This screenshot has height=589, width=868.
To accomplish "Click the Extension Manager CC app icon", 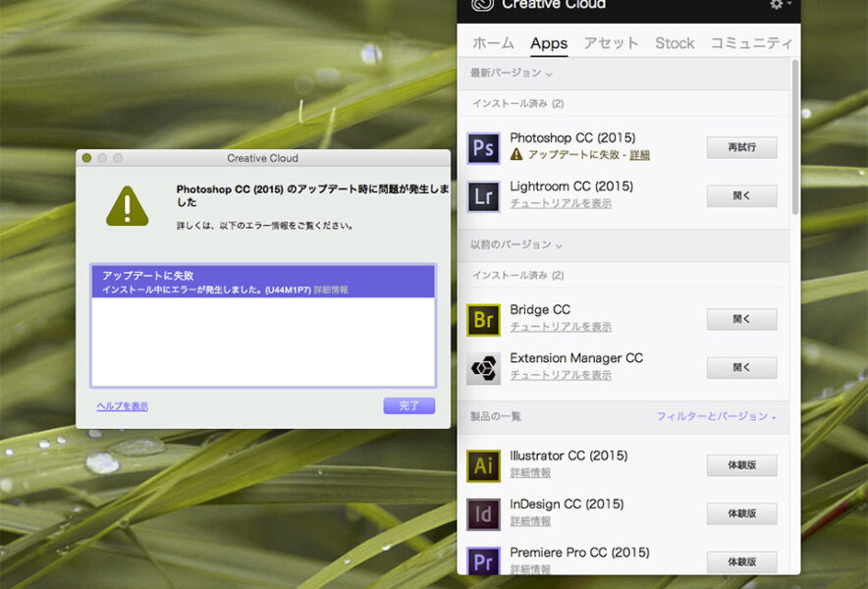I will click(483, 368).
